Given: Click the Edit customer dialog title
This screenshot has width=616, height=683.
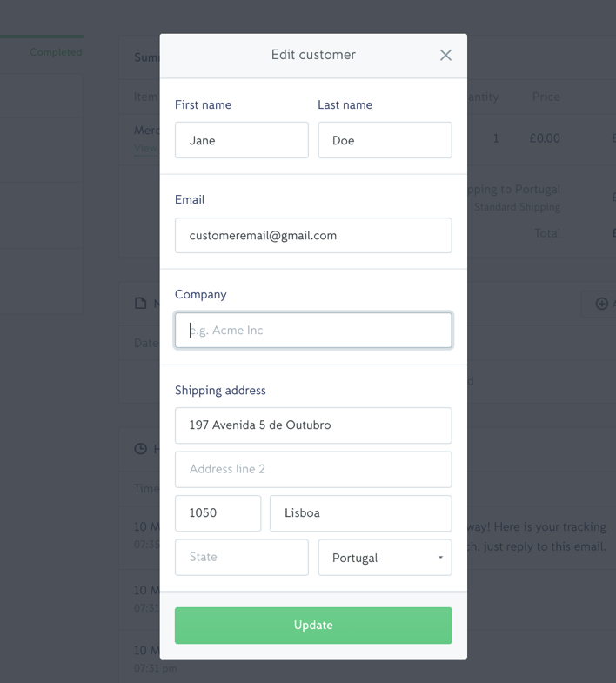Looking at the screenshot, I should point(313,55).
